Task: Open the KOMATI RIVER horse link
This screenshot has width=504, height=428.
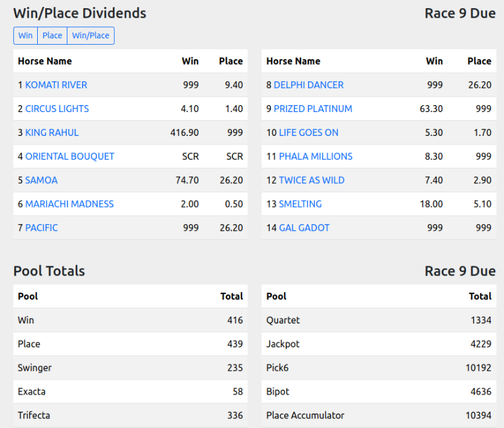Action: 56,85
